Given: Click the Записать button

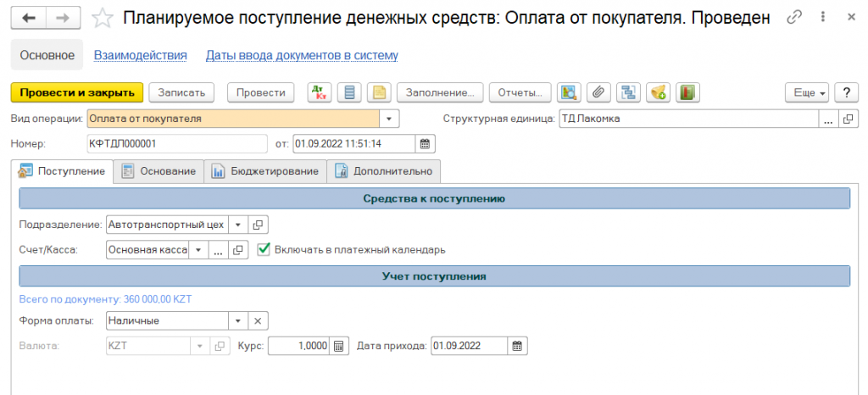Looking at the screenshot, I should click(x=182, y=92).
